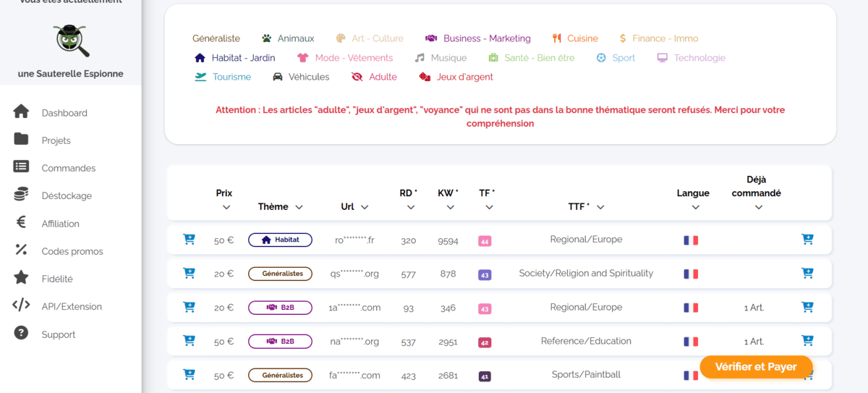This screenshot has height=393, width=868.
Task: Click the pink TF badge 44
Action: coord(485,241)
